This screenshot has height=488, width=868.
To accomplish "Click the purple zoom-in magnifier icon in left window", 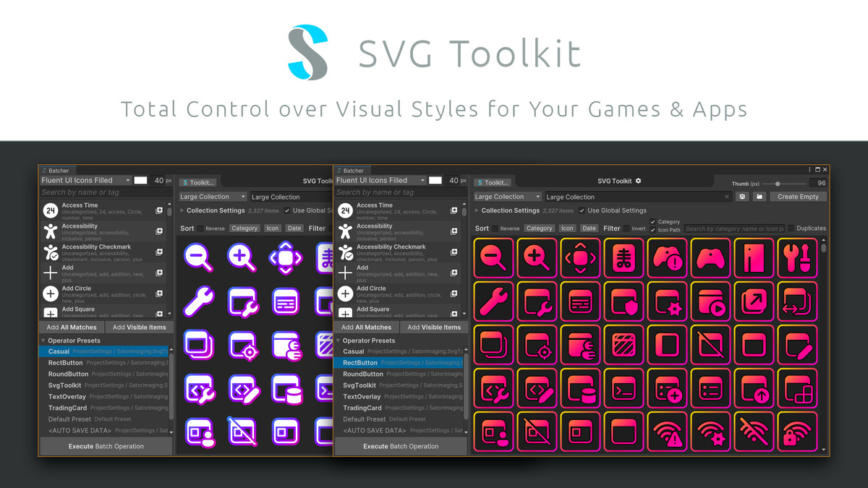I will (x=242, y=257).
